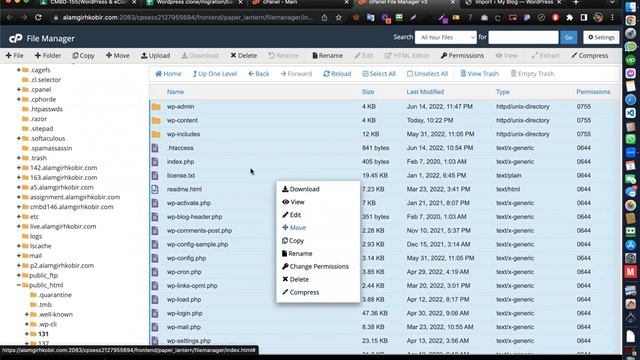Expand the .cagefs tree folder
Screen dimensions: 640x360
(x=18, y=70)
